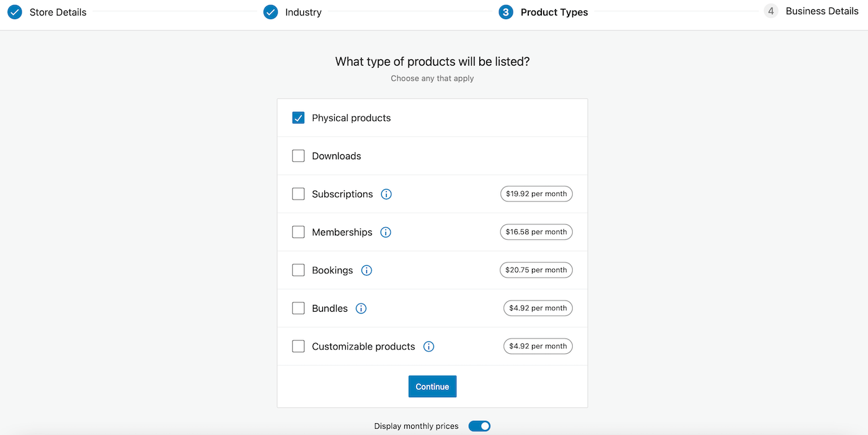Select the Memberships checkbox
The image size is (868, 435).
pos(298,232)
